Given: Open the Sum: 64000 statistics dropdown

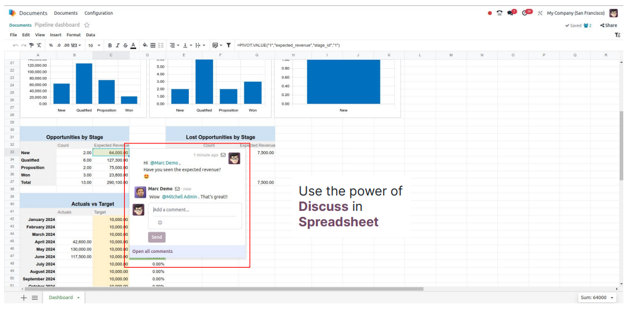Looking at the screenshot, I should tap(597, 298).
